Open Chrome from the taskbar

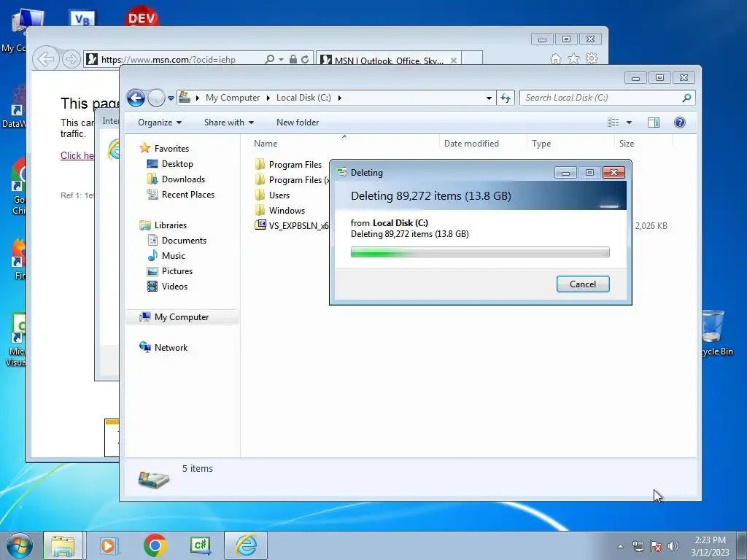pos(155,545)
